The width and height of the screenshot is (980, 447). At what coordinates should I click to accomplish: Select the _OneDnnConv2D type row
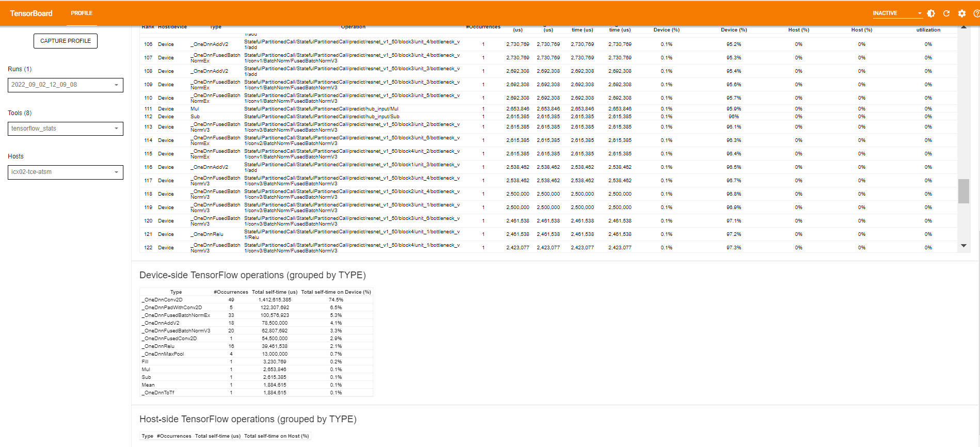tap(163, 300)
